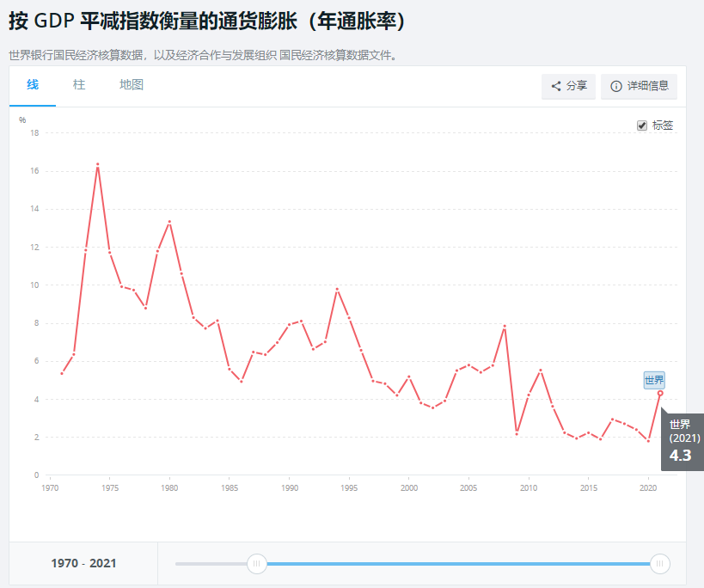This screenshot has width=704, height=588.
Task: Select the 地图 map tab
Action: 132,85
